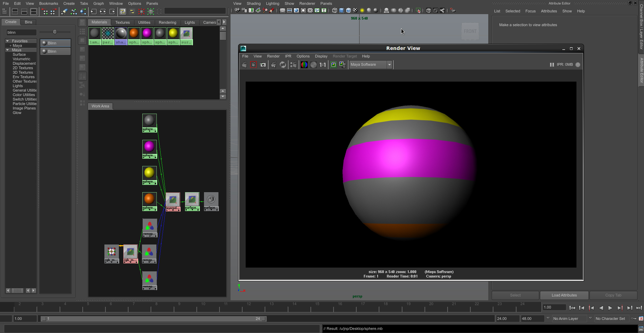Click the Rearrange Graph icon in Hypershade
The height and width of the screenshot is (333, 644).
[73, 11]
